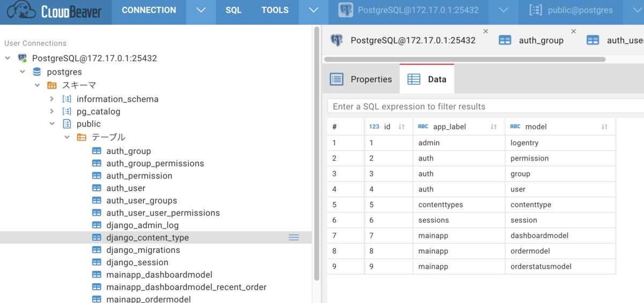Click the テーブル folder icon

tap(82, 137)
